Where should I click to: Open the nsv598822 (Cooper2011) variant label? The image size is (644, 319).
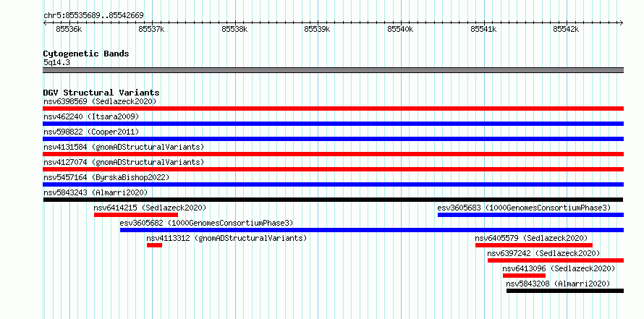tap(91, 132)
